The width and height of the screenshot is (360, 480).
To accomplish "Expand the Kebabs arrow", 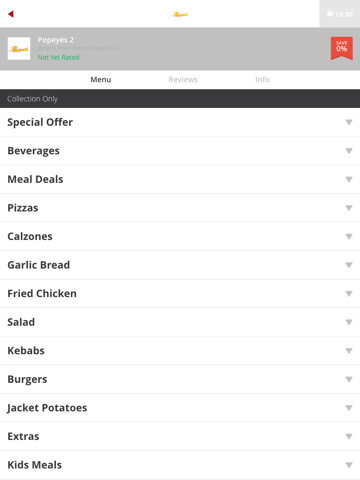I will (x=349, y=351).
